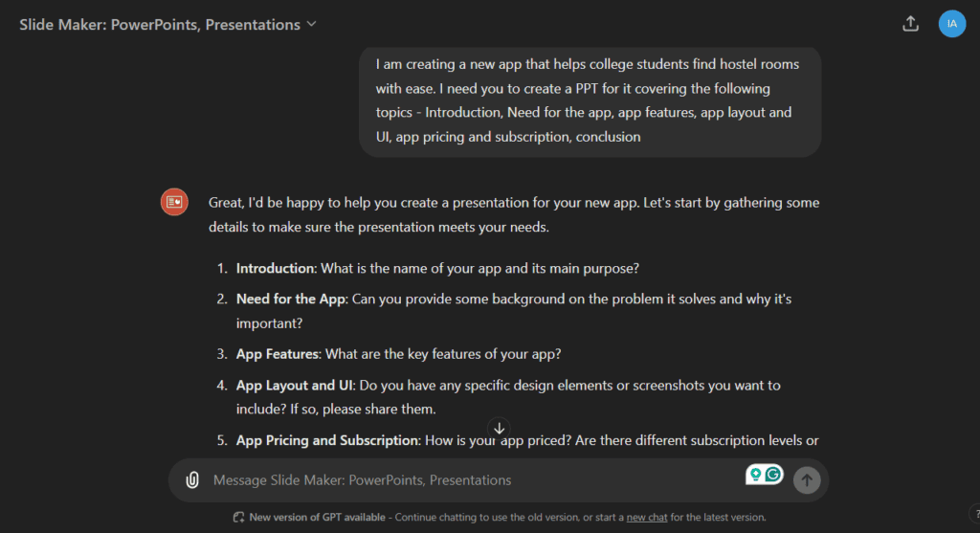
Task: Click the refresh icon beside 'New version of GPT available'
Action: 238,518
